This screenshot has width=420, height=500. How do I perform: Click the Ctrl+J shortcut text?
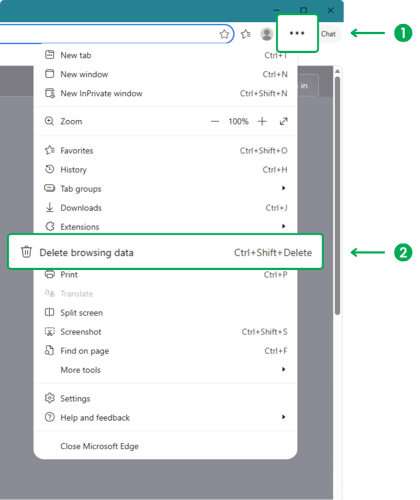click(x=276, y=208)
